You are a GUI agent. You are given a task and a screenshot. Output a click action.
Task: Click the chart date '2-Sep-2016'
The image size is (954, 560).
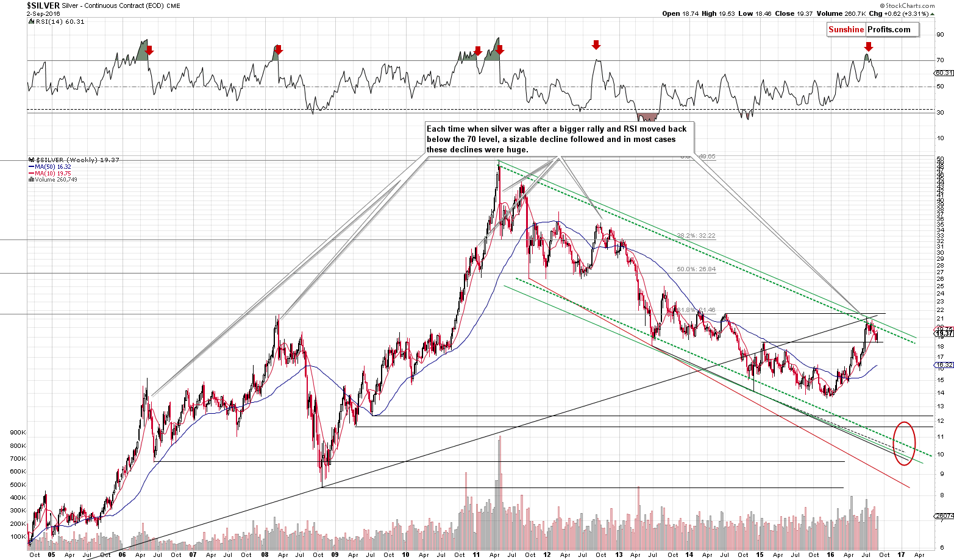tap(42, 13)
